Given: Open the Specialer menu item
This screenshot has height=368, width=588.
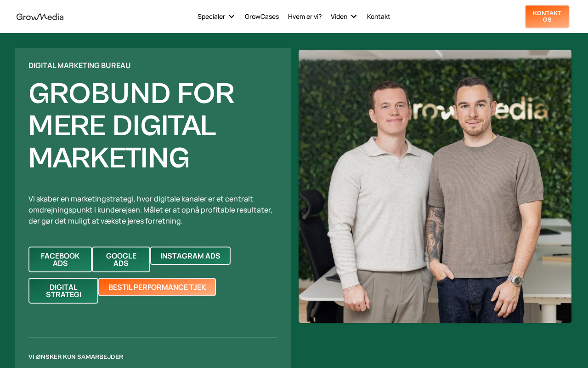Looking at the screenshot, I should (211, 17).
